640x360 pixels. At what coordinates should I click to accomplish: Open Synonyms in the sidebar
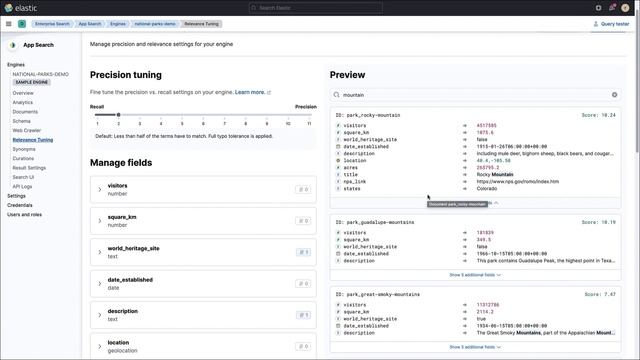tap(24, 149)
